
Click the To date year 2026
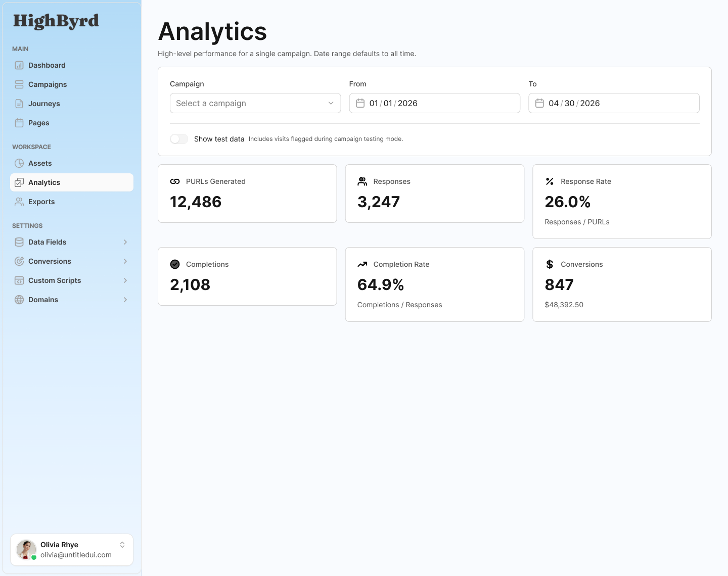(x=590, y=103)
